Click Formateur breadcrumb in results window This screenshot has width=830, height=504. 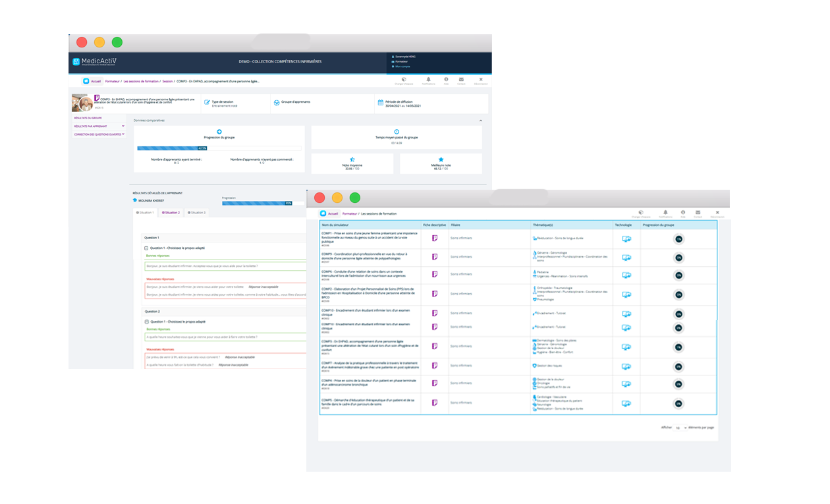tap(112, 81)
